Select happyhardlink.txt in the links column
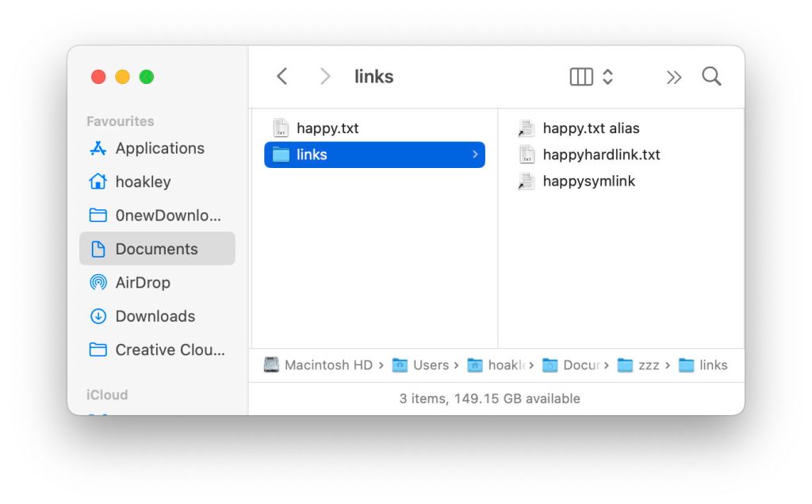Viewport: 812px width, 504px height. (x=600, y=155)
